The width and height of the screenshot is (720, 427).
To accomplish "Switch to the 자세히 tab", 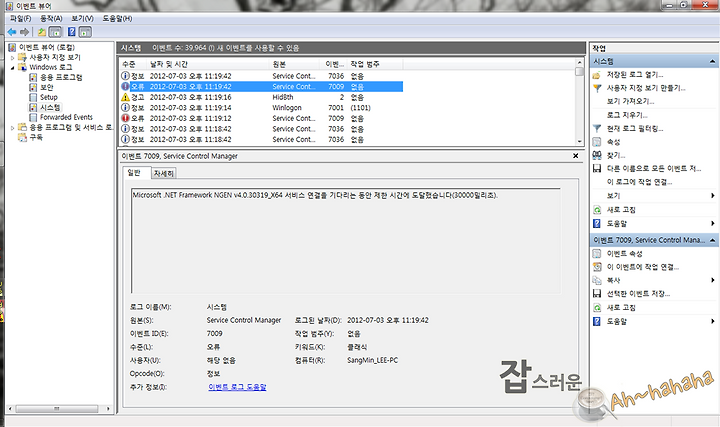I will coord(164,173).
